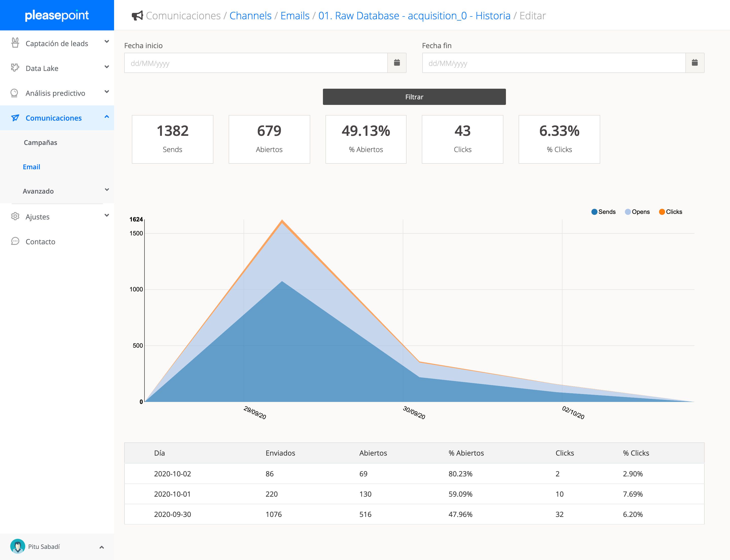Toggle Opens series in chart legend

[x=637, y=212]
